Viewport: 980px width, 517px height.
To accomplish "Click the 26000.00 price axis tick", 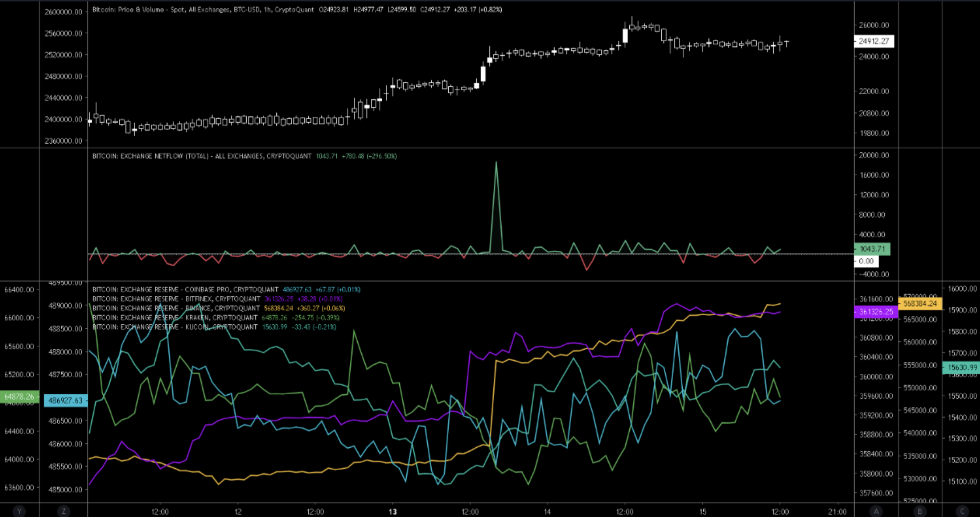I will point(874,25).
